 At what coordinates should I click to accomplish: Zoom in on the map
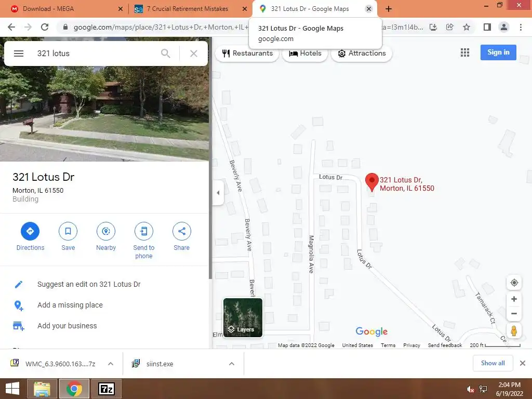(514, 299)
